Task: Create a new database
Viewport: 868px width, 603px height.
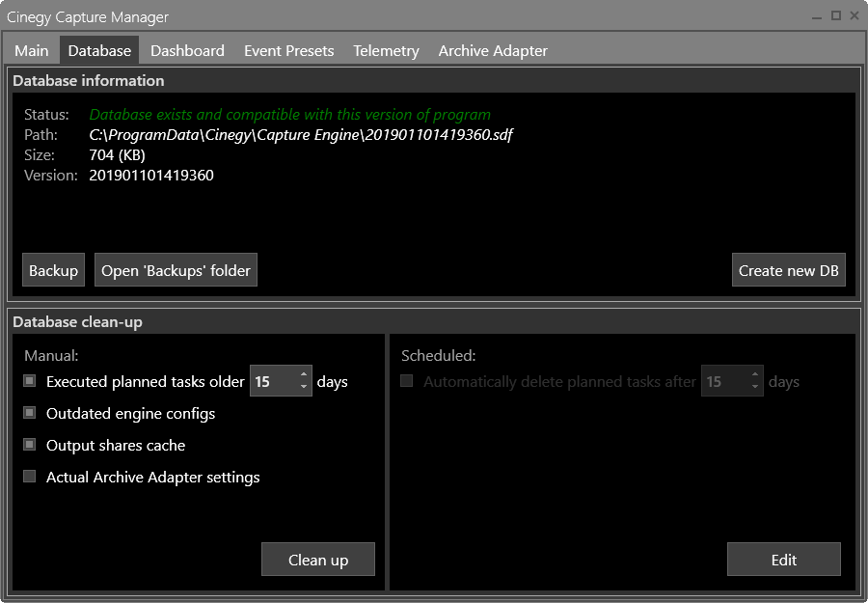Action: (x=788, y=269)
